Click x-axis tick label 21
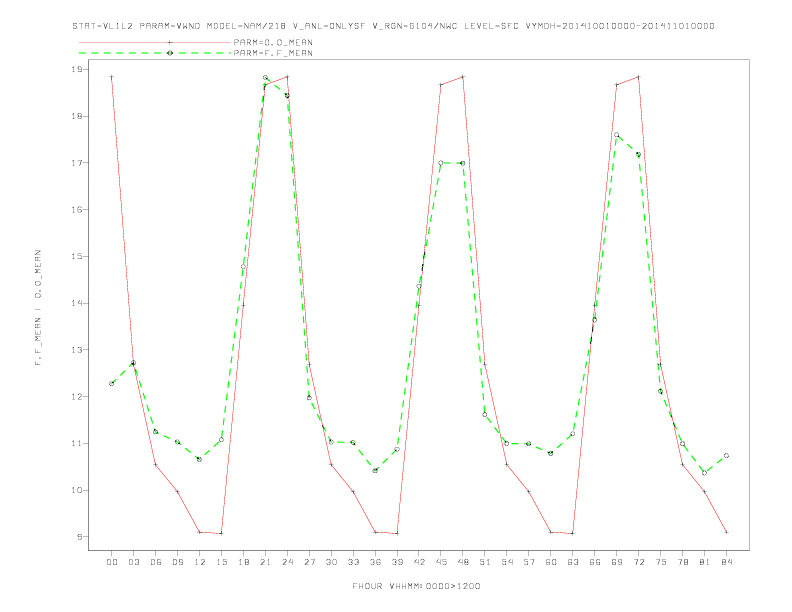 tap(265, 562)
